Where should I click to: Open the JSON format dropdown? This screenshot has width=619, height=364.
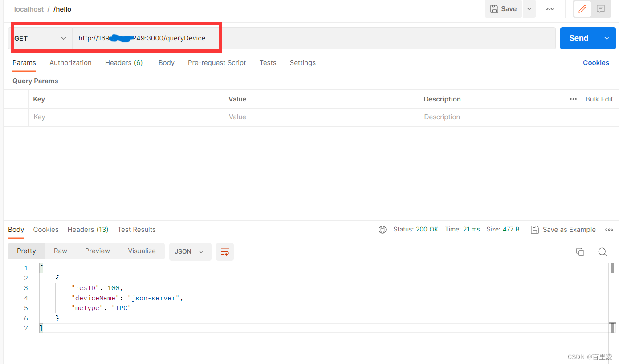pos(190,251)
